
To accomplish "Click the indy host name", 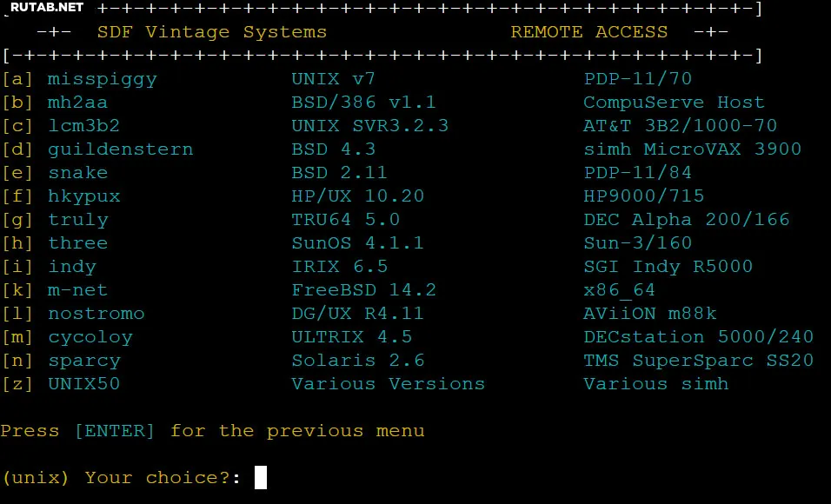I will 71,267.
